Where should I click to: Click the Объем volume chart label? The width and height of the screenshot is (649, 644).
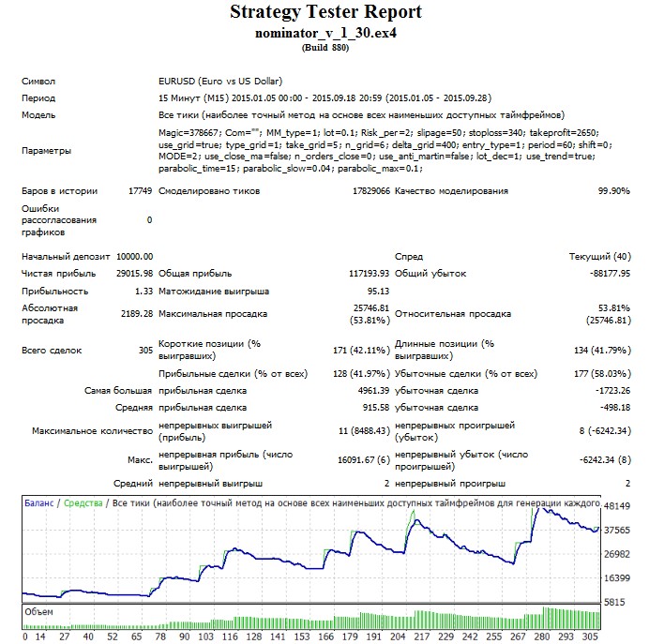[38, 612]
